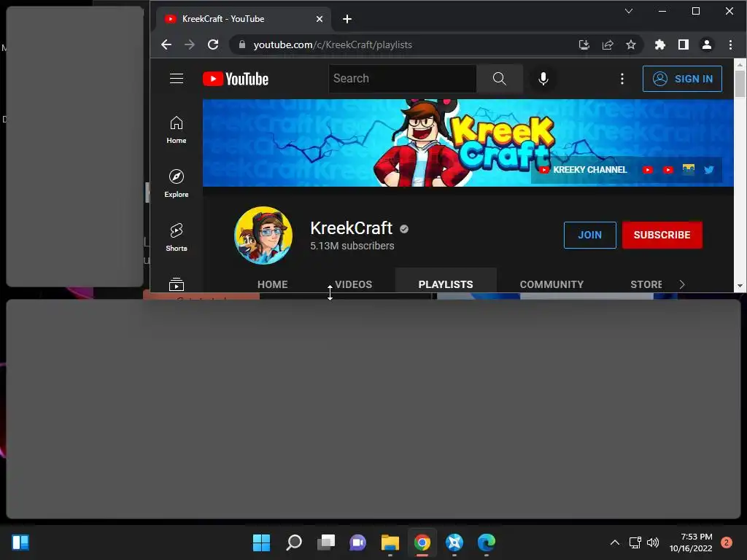Open Chrome extensions puzzle icon

(659, 44)
